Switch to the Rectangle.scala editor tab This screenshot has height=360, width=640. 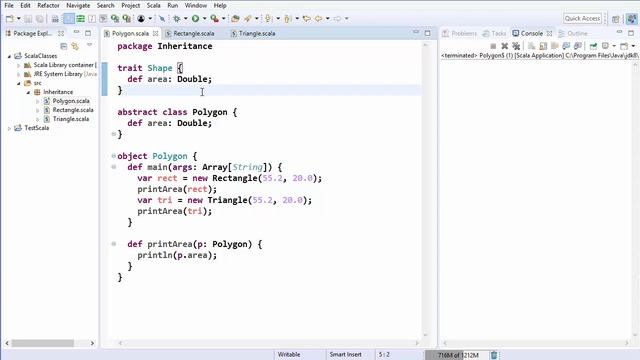pos(194,33)
